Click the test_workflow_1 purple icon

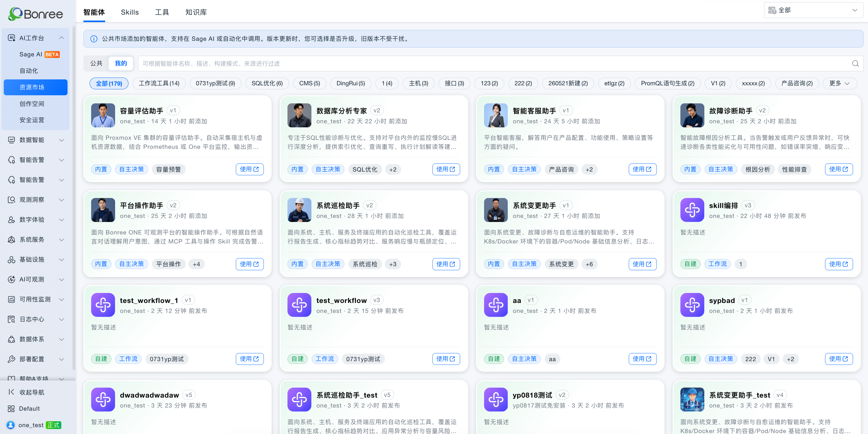pyautogui.click(x=103, y=305)
